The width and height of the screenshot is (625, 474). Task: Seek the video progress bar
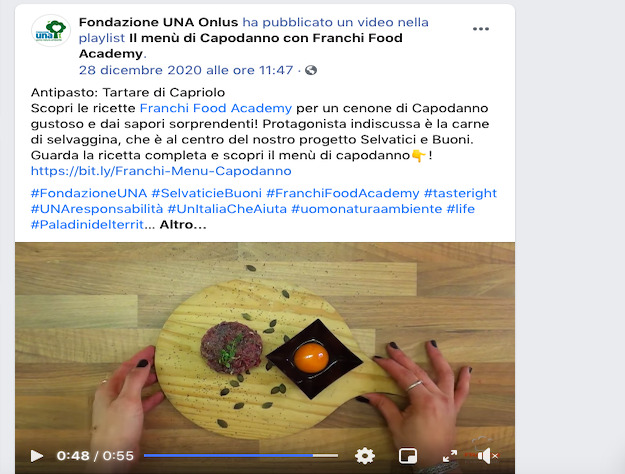coord(241,455)
